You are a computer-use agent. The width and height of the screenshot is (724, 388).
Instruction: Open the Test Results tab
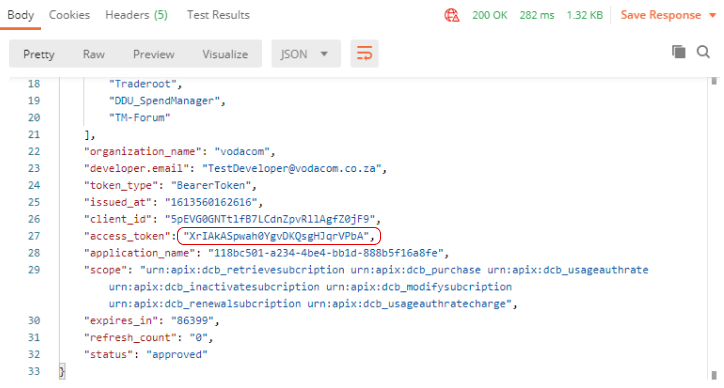coord(218,15)
